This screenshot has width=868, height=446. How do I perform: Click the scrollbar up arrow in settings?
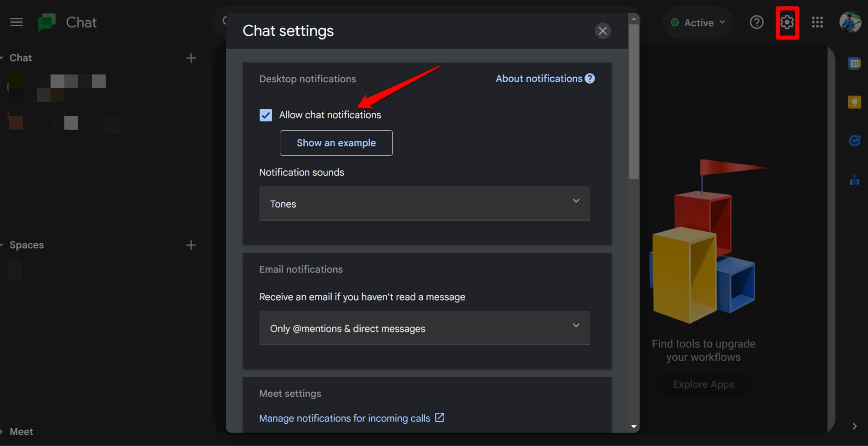[634, 19]
